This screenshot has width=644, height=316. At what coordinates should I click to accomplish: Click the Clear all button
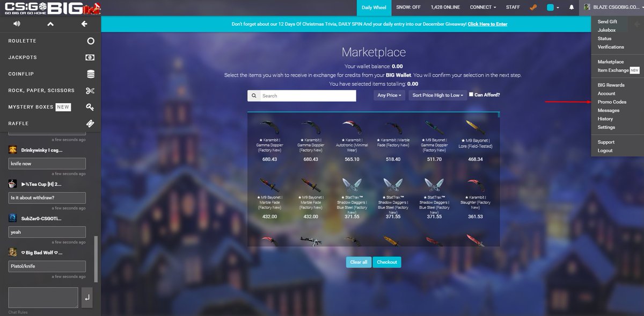(358, 262)
